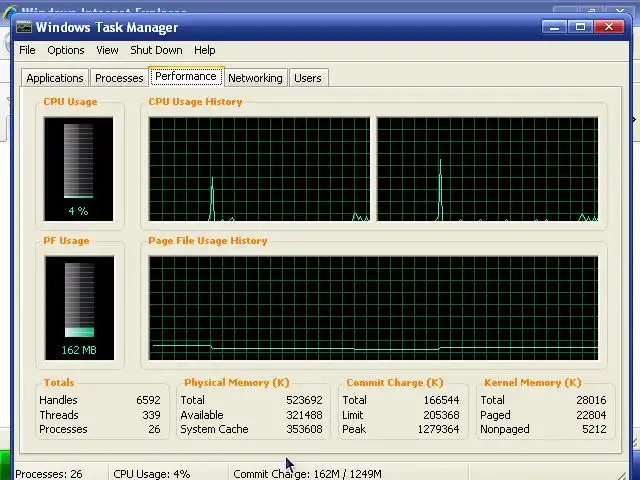Click status bar Commit Charge: 162M / 1249M
Image resolution: width=640 pixels, height=480 pixels.
coord(307,474)
